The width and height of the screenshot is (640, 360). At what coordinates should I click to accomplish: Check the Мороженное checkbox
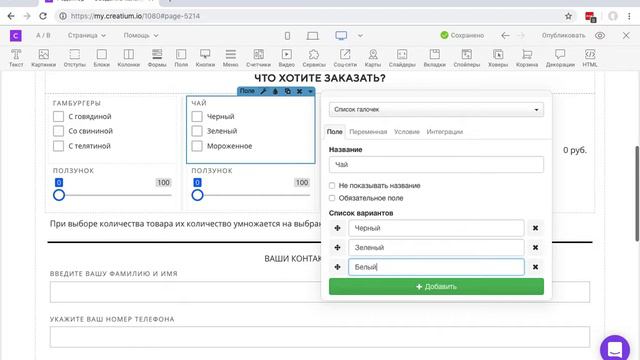(197, 146)
